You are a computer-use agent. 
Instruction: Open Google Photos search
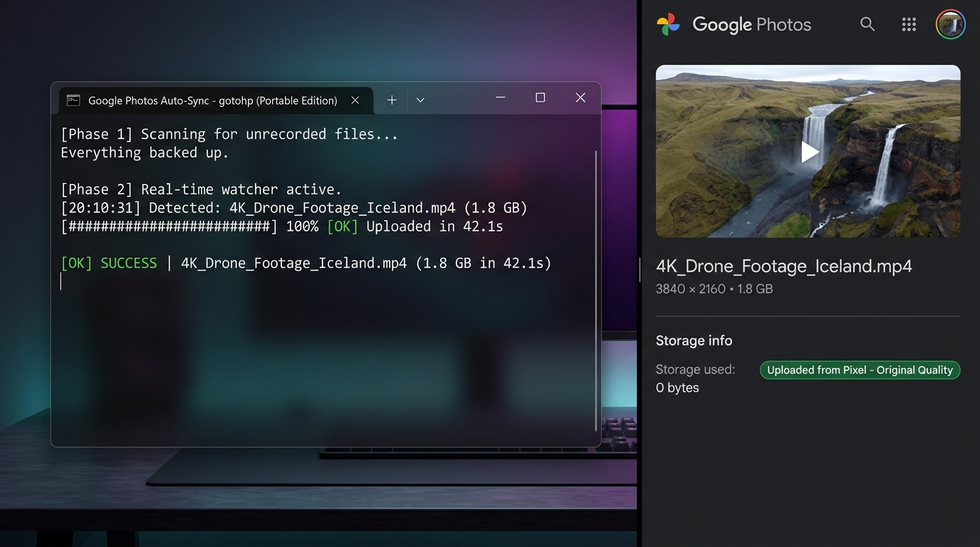click(x=867, y=24)
